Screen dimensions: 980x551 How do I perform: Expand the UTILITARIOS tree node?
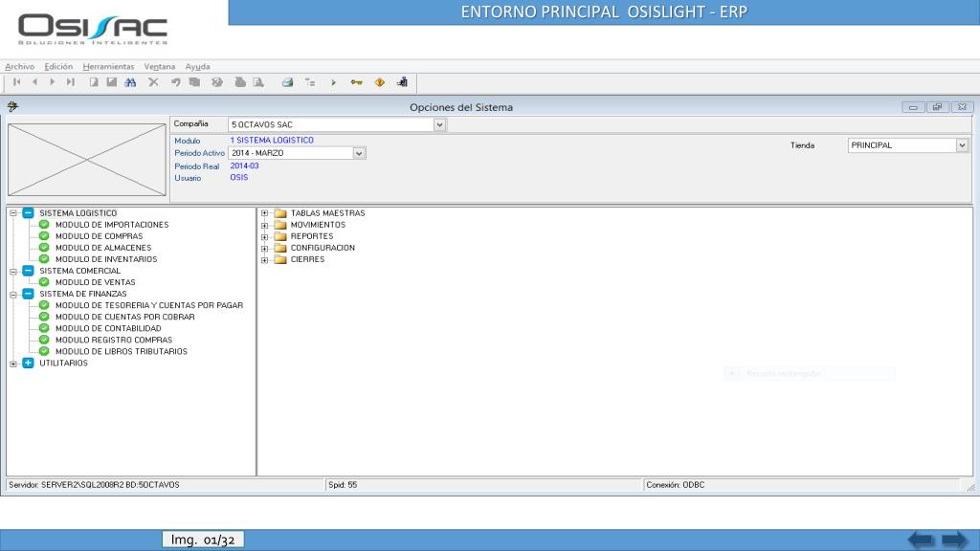click(x=13, y=364)
